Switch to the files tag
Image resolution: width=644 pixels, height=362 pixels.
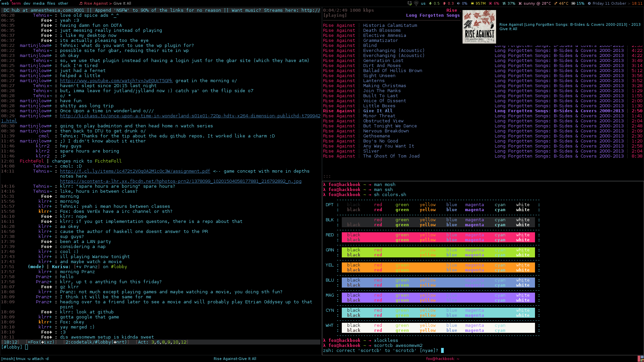(51, 3)
